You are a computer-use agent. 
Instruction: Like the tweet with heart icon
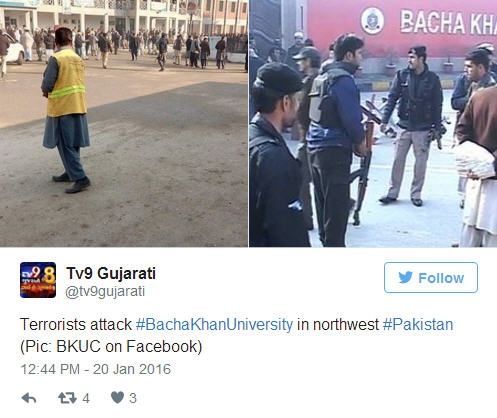click(x=117, y=397)
